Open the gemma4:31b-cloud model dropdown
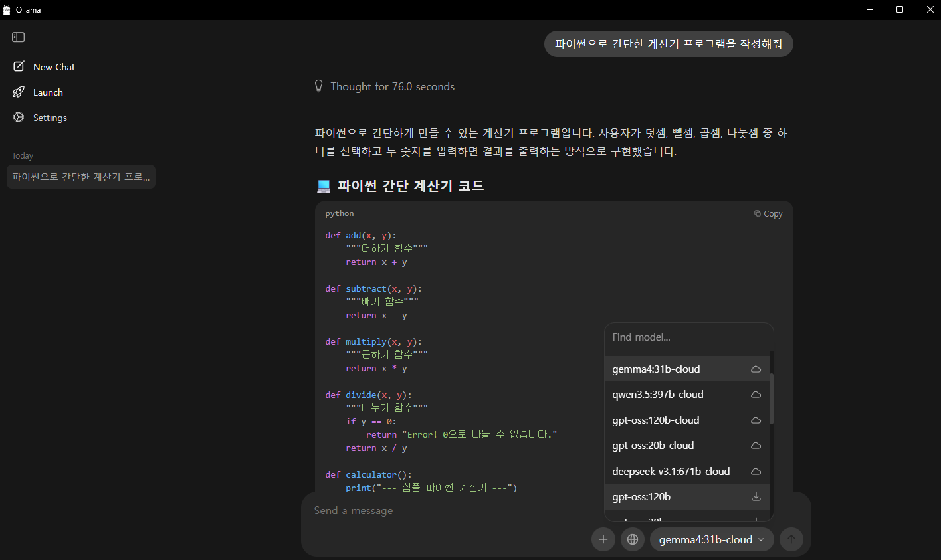 tap(712, 539)
